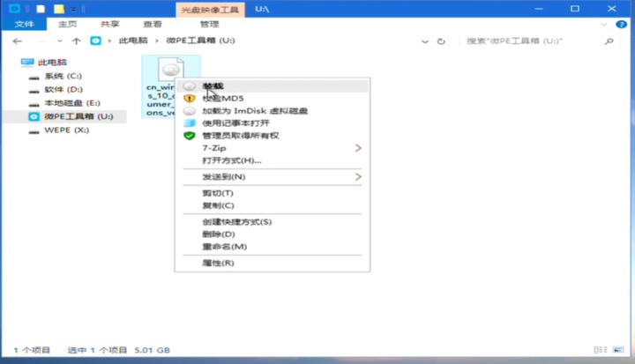Click 创建快捷方式(S) entry
The image size is (635, 364).
tap(273, 222)
